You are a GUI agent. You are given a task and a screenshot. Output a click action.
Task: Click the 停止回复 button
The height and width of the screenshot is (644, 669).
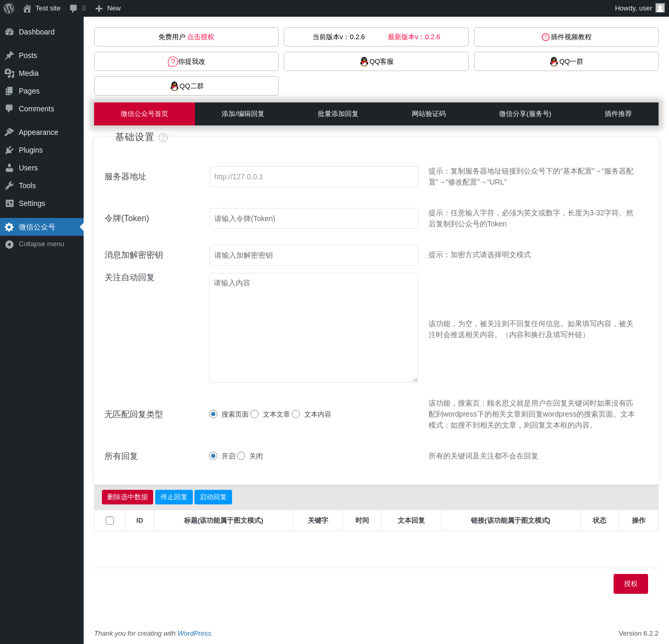click(174, 497)
